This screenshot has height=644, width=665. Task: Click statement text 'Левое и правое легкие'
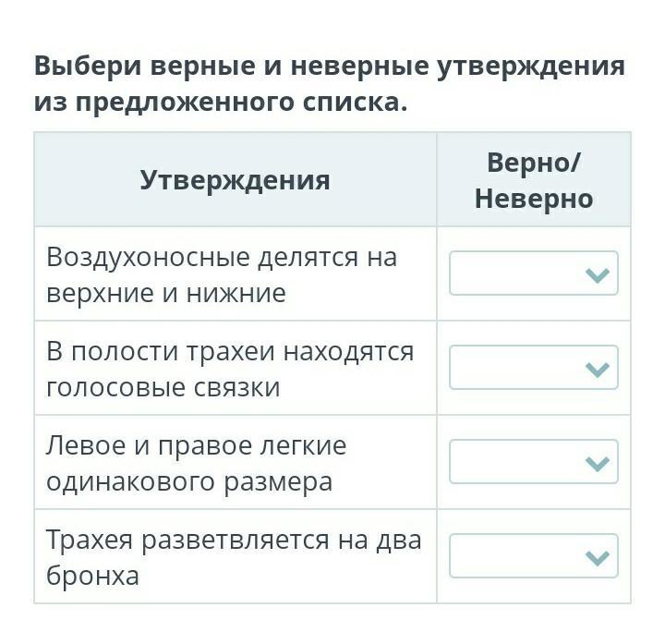[x=197, y=445]
